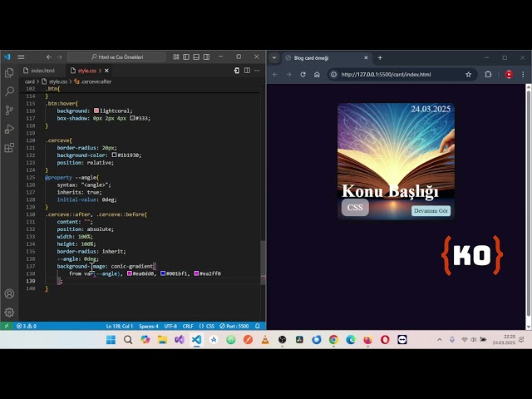532x399 pixels.
Task: Open the Explorer view in VS Code
Action: tap(9, 73)
